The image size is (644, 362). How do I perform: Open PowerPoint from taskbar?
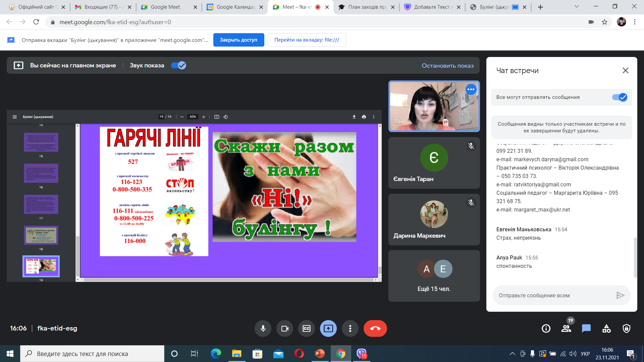coord(320,354)
